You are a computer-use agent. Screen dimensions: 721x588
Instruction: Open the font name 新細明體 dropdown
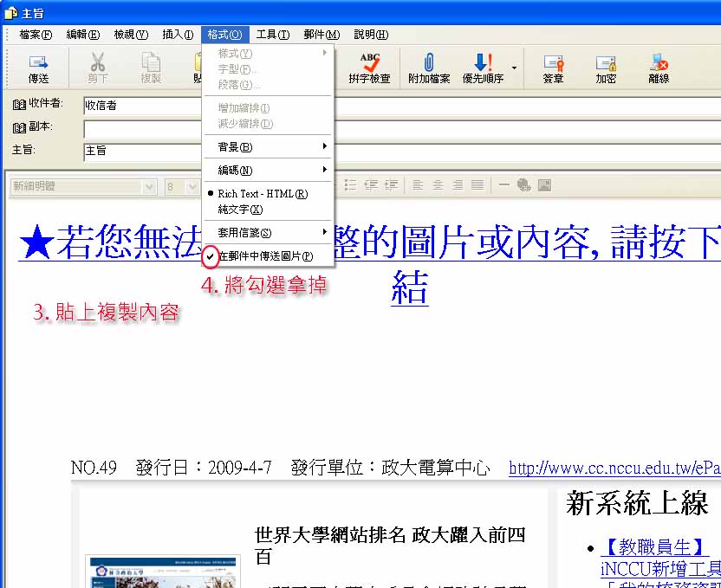coord(149,186)
